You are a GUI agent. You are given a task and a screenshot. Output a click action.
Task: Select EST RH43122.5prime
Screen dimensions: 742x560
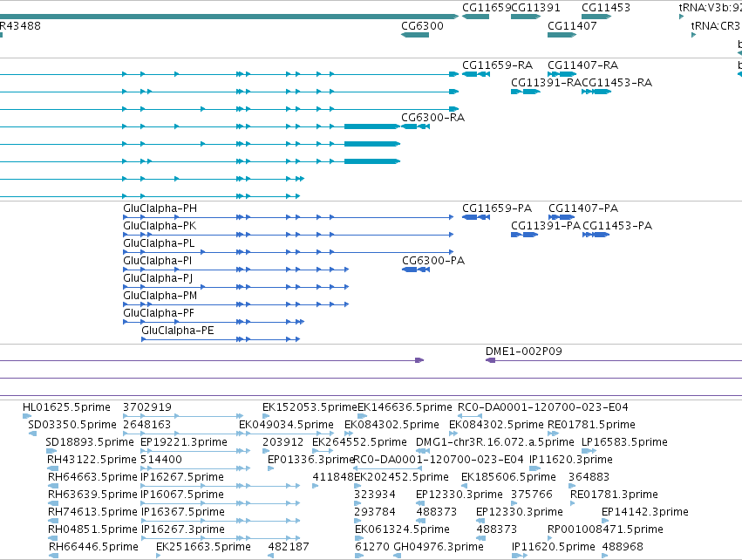coord(92,460)
